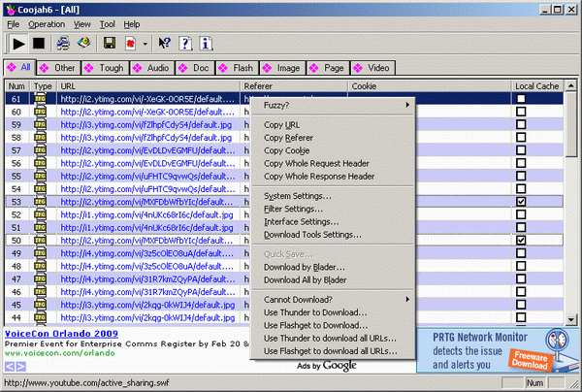Click the list scrollbar down arrow
This screenshot has height=392, width=582.
click(571, 319)
